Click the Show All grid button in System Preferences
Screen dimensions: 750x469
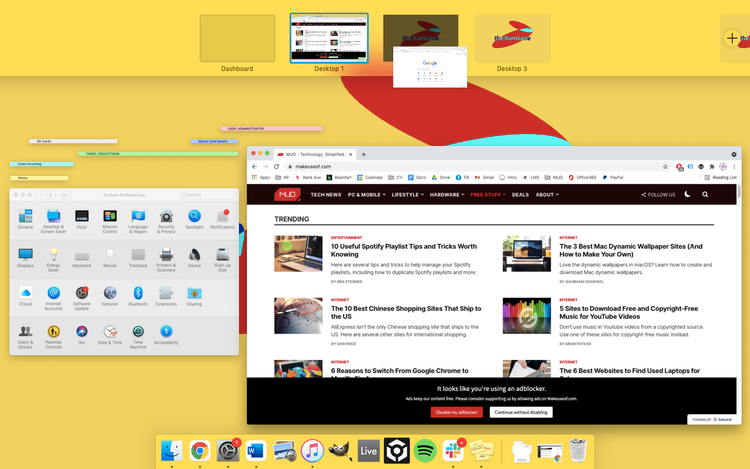pos(64,195)
